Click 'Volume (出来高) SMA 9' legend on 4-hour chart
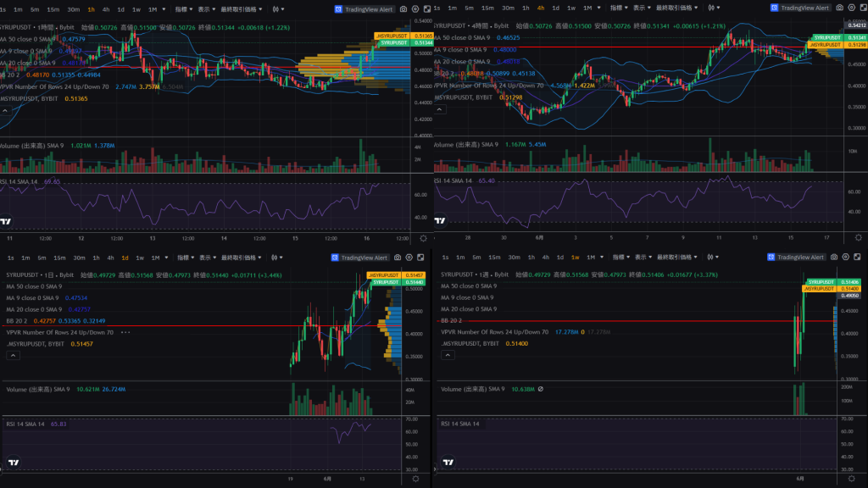Screen dimensions: 868x488 [x=466, y=144]
